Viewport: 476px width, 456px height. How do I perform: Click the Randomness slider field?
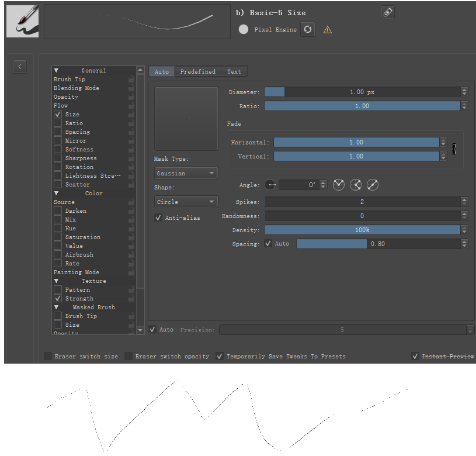(x=363, y=216)
